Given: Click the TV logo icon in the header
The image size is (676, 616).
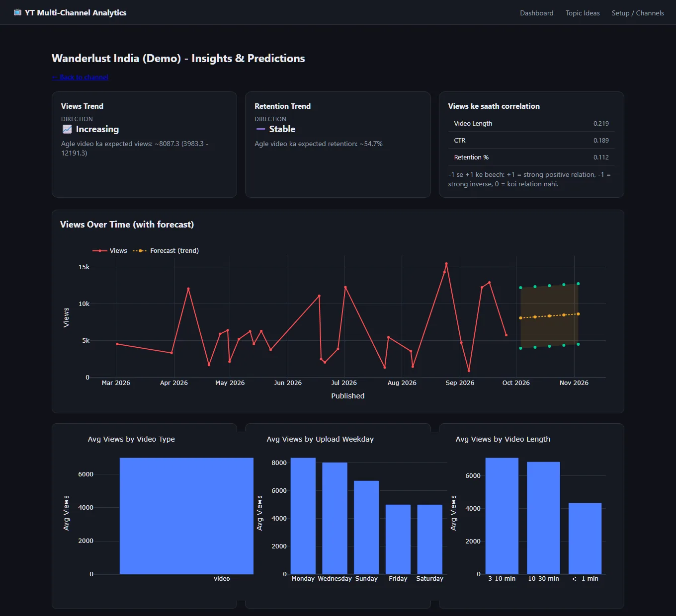Looking at the screenshot, I should click(x=17, y=12).
